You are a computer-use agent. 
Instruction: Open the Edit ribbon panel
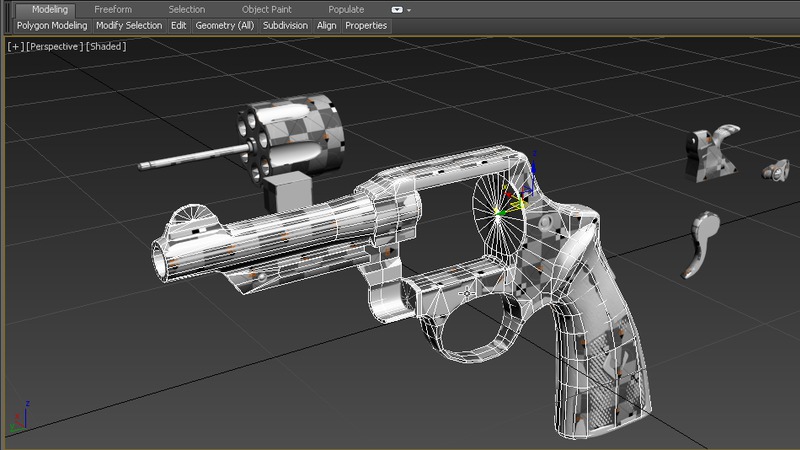(x=178, y=25)
